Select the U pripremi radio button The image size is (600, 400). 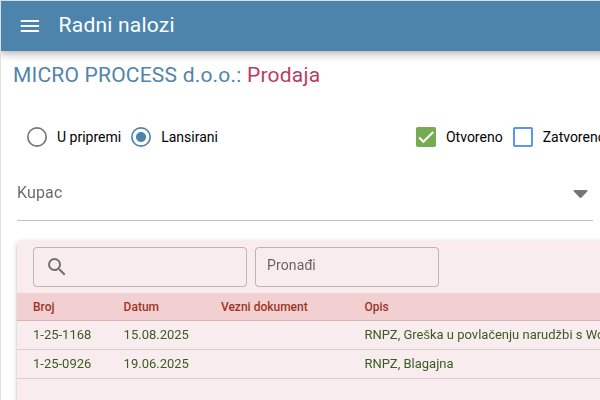pos(37,137)
